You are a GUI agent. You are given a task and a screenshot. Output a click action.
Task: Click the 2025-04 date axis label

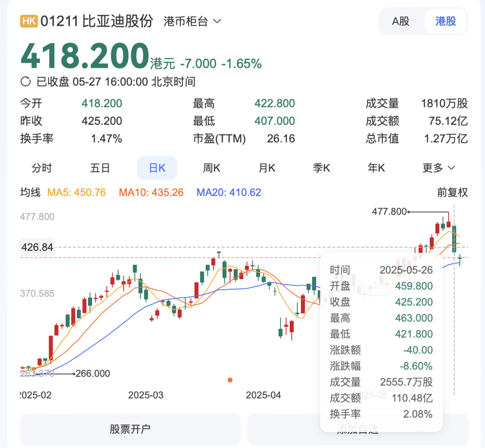(x=263, y=395)
